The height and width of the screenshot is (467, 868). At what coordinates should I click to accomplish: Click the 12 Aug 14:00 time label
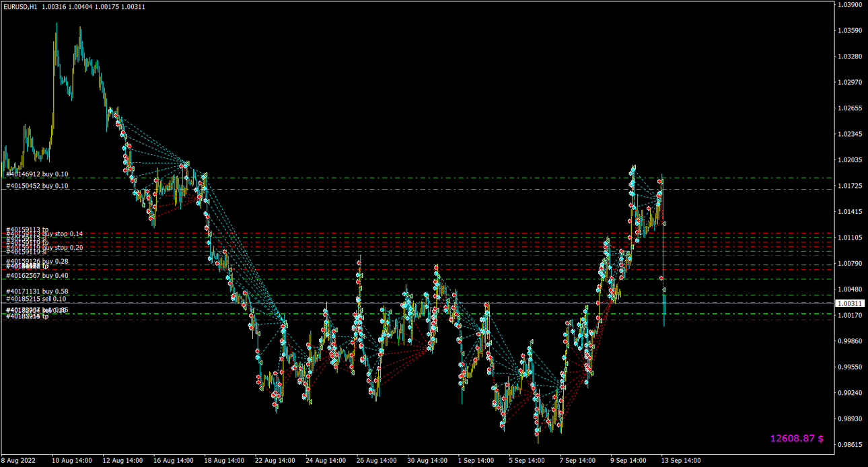click(122, 461)
